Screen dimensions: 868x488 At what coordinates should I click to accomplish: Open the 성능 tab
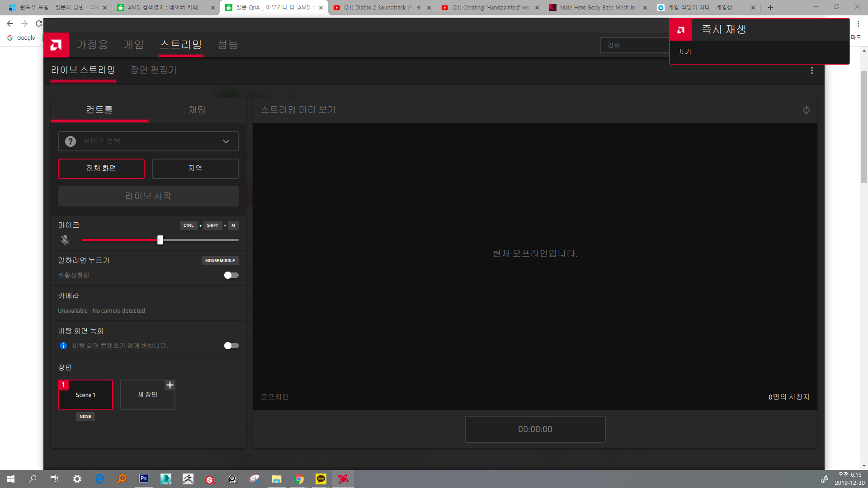tap(228, 45)
